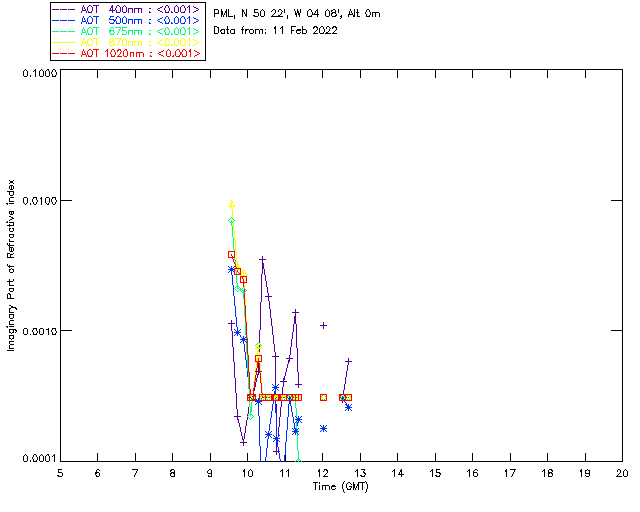This screenshot has width=640, height=512.
Task: Select the AOT 870nm yellow legend entry
Action: click(x=128, y=42)
